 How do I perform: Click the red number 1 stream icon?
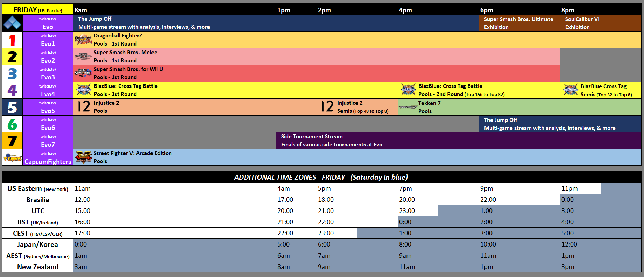pos(12,40)
